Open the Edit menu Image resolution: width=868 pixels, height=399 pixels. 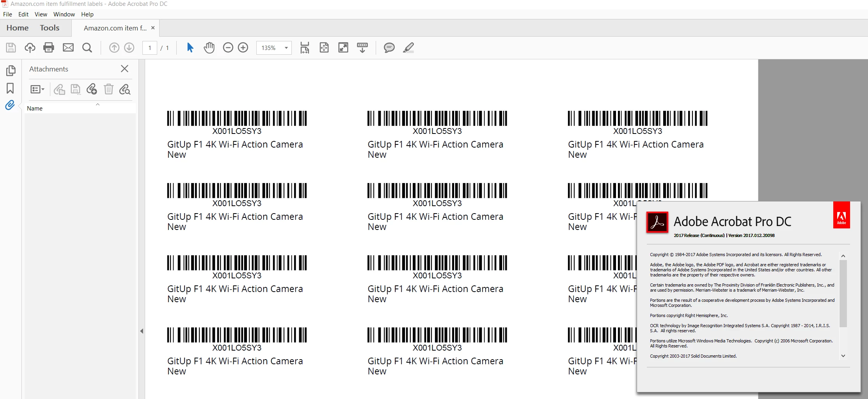[23, 14]
